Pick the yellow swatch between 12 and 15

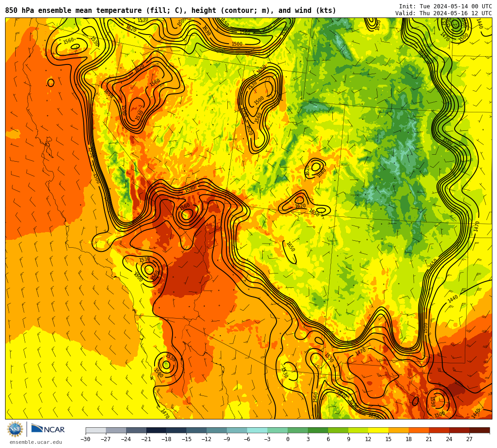point(379,431)
